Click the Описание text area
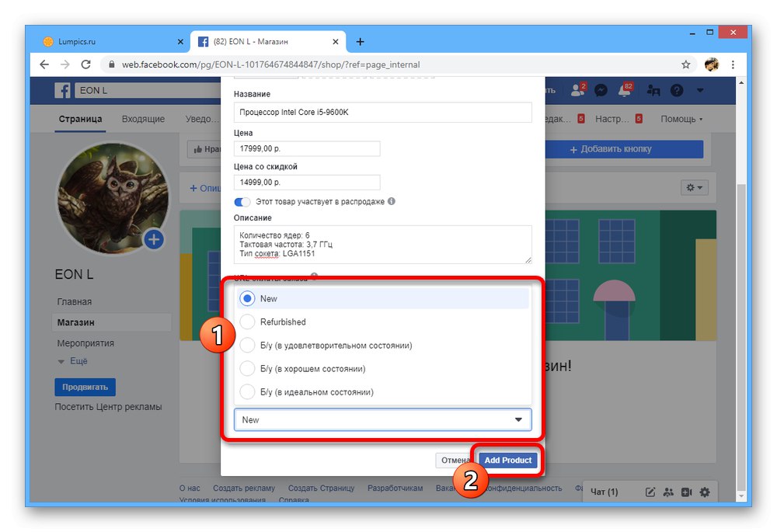This screenshot has width=777, height=532. [382, 245]
